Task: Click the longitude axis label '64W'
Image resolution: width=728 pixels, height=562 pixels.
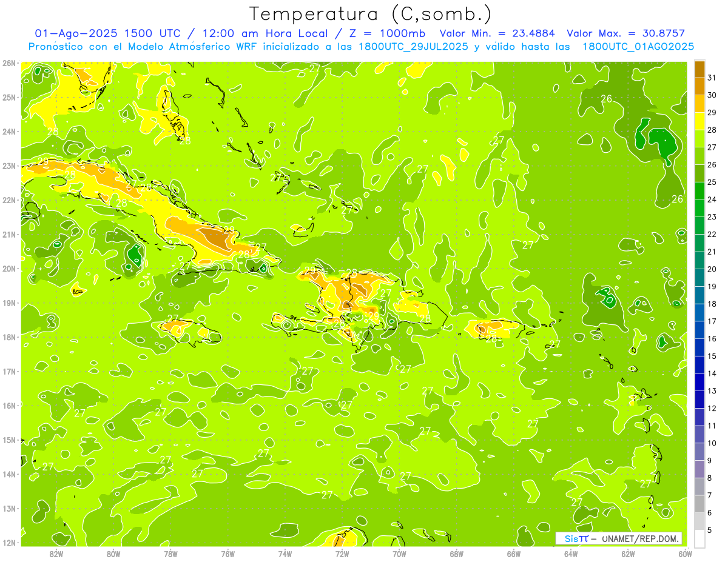Action: (x=571, y=554)
